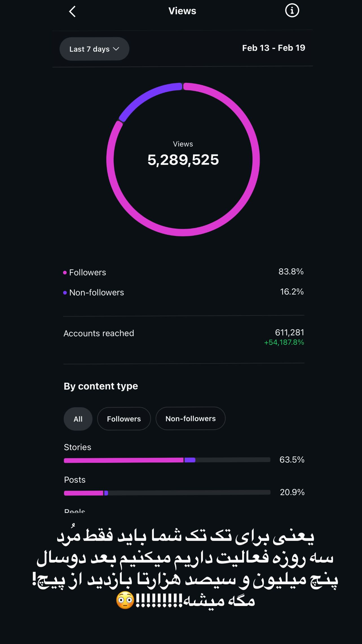Tap the back arrow icon
The image size is (362, 644).
pos(72,12)
